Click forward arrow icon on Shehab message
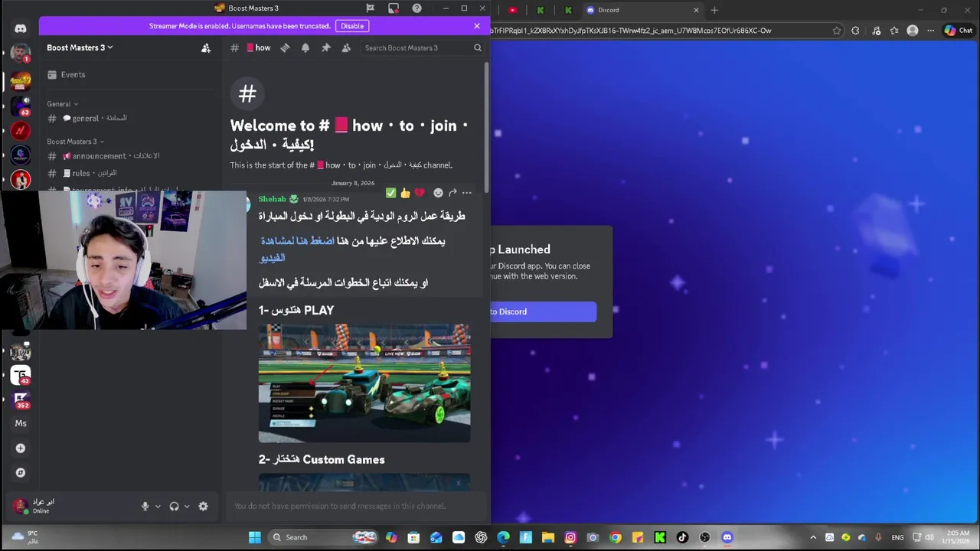980x551 pixels. [x=452, y=193]
